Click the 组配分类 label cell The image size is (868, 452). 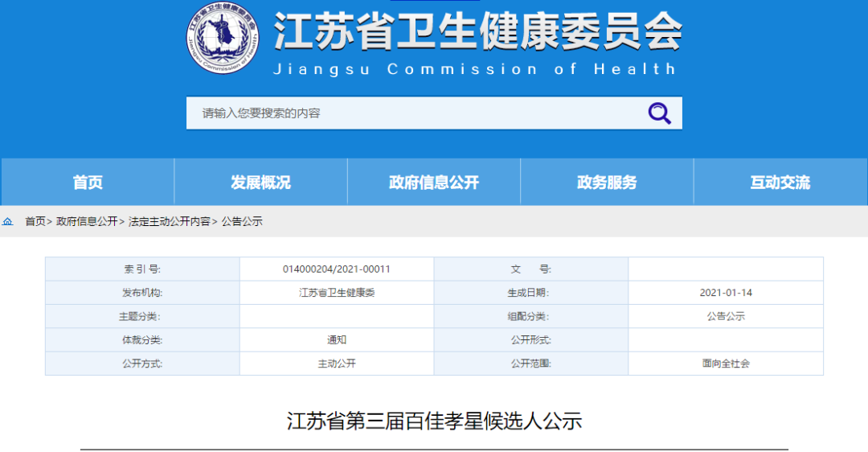[531, 316]
